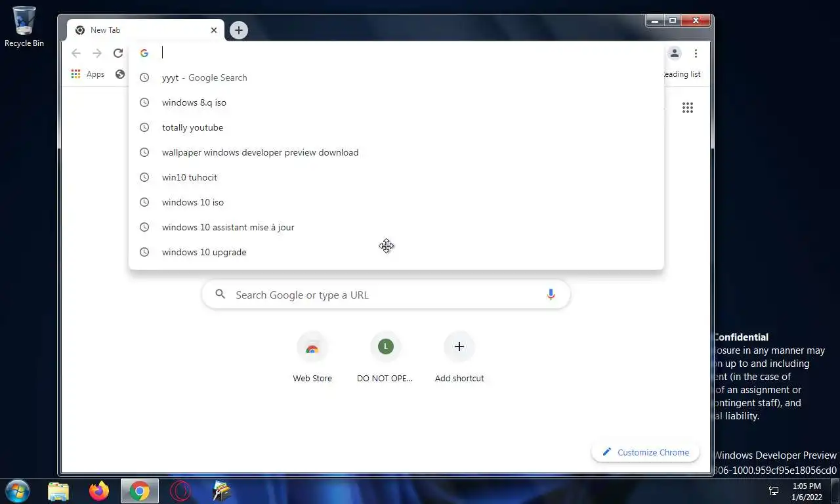840x504 pixels.
Task: Select the 'windows 10 iso' suggestion
Action: (396, 202)
